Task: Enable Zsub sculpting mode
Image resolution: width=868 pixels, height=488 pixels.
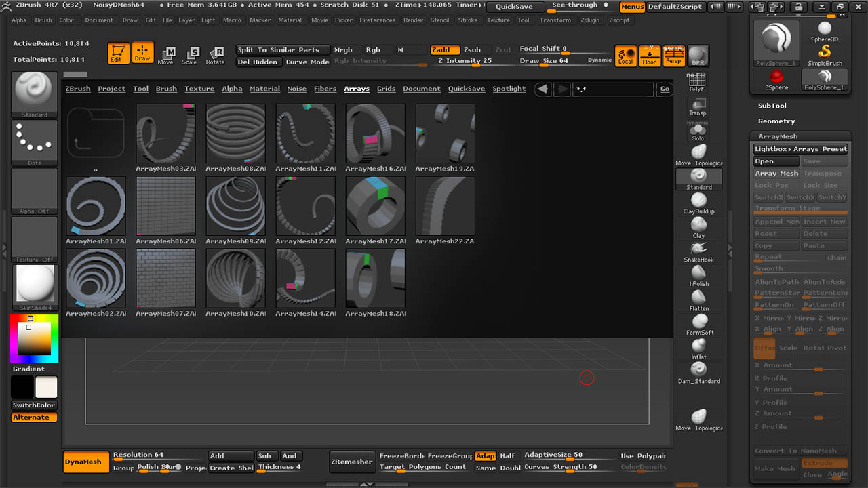Action: click(x=472, y=49)
